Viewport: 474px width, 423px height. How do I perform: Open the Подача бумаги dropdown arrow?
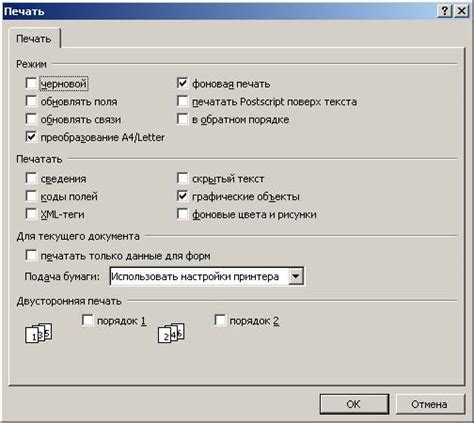(296, 276)
